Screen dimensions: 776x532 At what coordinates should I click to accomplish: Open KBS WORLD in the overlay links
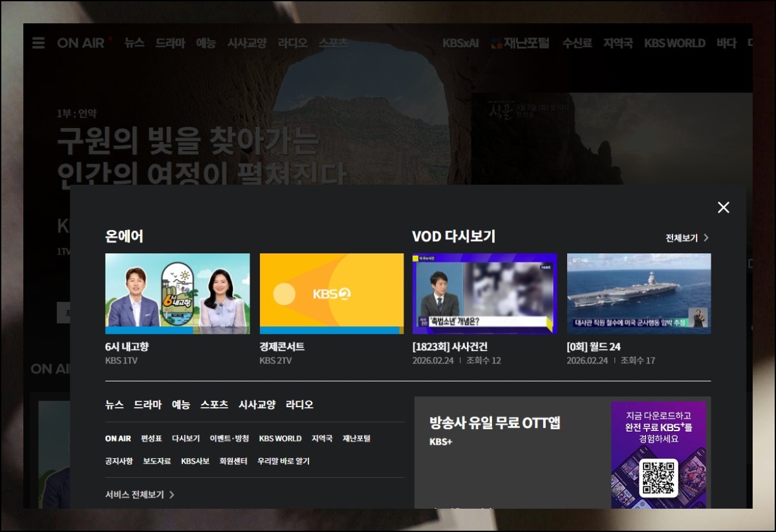click(x=280, y=438)
